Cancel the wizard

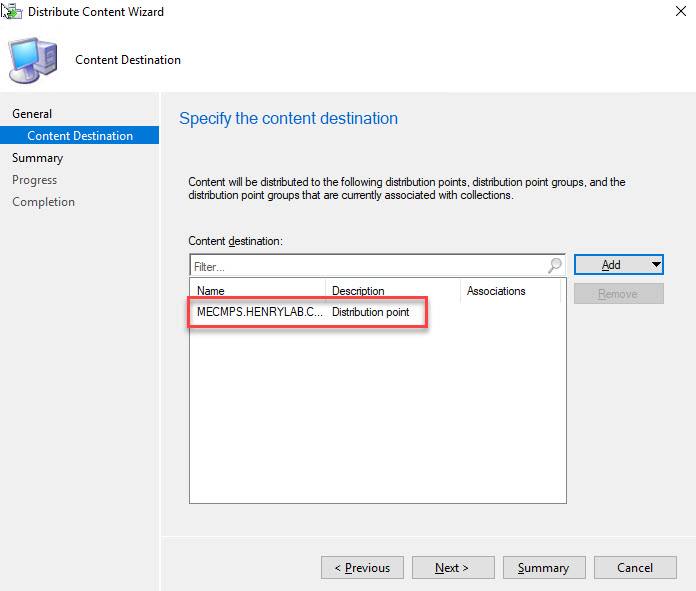tap(635, 568)
